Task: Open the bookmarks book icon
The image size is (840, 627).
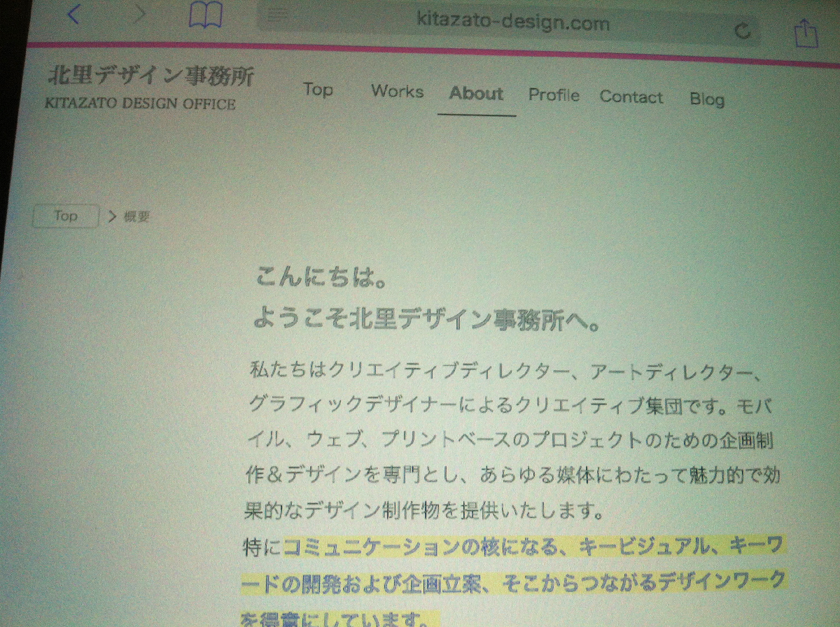Action: pos(206,14)
